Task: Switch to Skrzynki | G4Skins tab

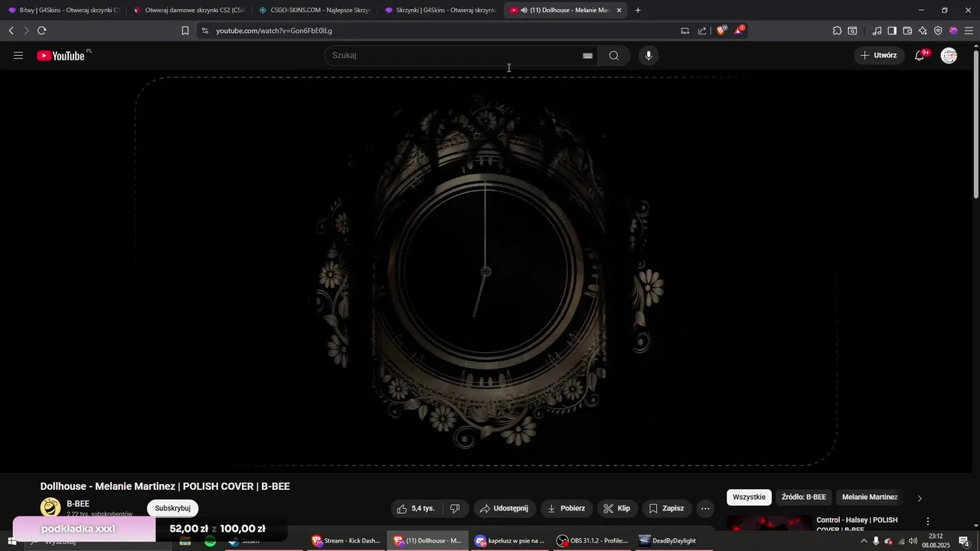Action: click(x=439, y=10)
